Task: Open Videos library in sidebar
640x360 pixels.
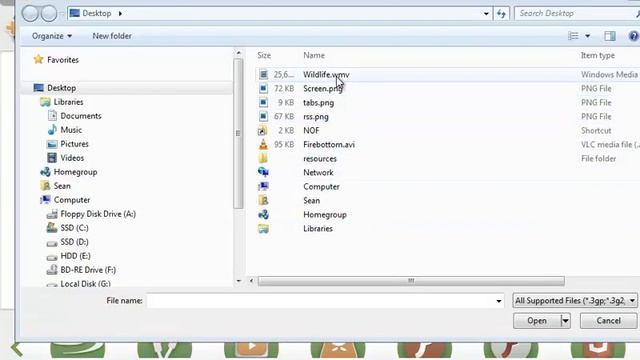Action: point(66,158)
